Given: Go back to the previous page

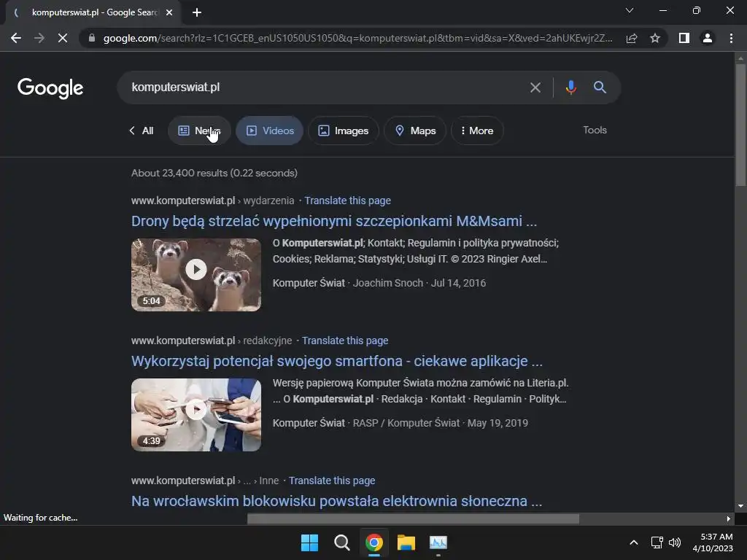Looking at the screenshot, I should (x=16, y=38).
